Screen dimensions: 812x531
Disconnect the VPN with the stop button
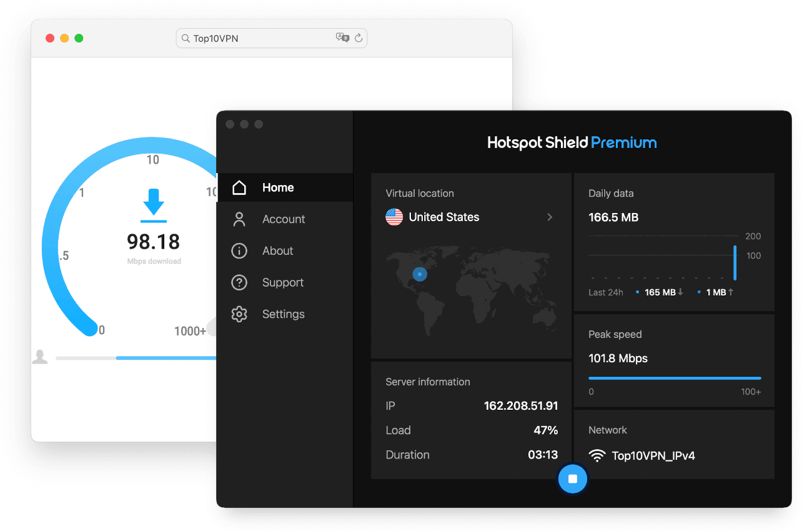[x=572, y=479]
